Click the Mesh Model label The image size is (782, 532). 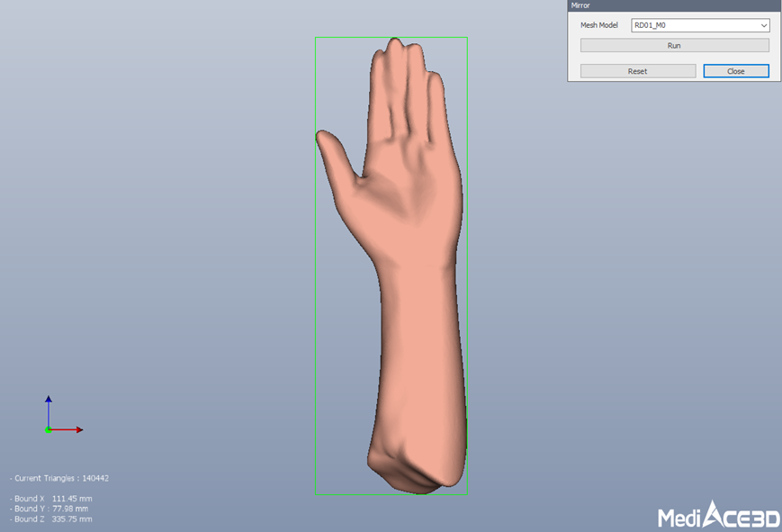(x=599, y=25)
